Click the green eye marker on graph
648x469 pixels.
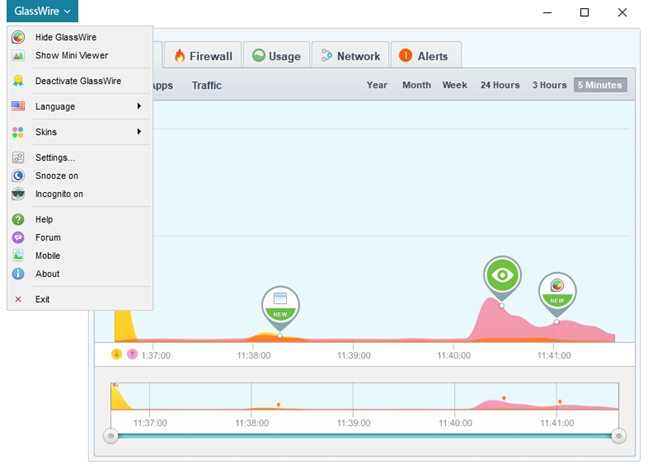coord(502,276)
